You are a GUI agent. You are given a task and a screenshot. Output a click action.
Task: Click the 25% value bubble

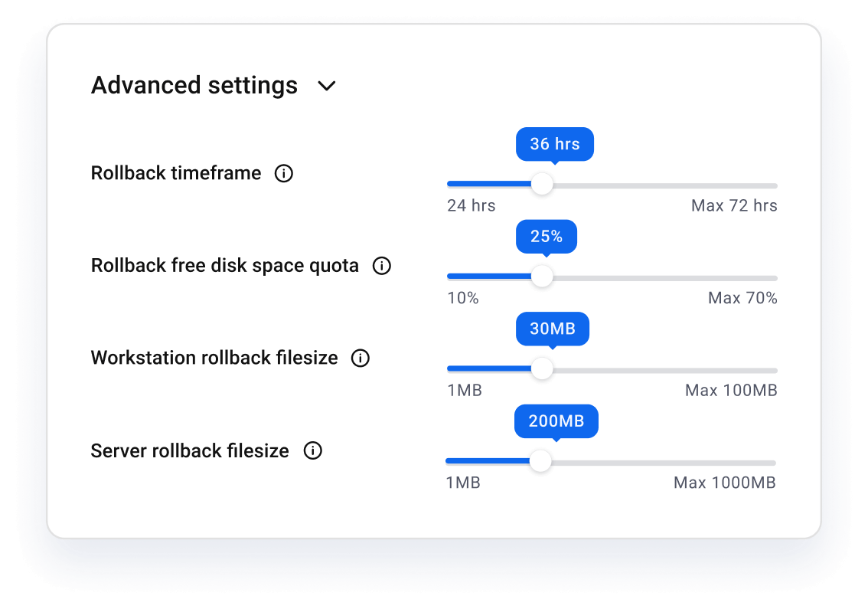coord(547,237)
